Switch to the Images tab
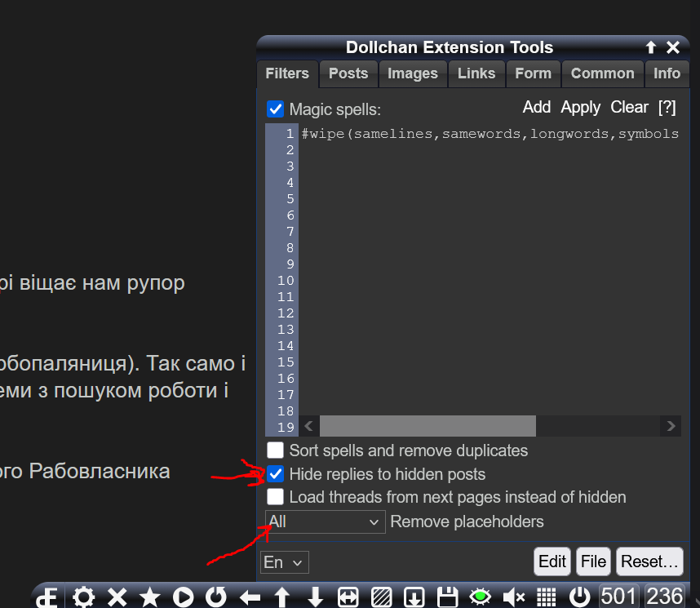This screenshot has height=608, width=700. pos(412,73)
